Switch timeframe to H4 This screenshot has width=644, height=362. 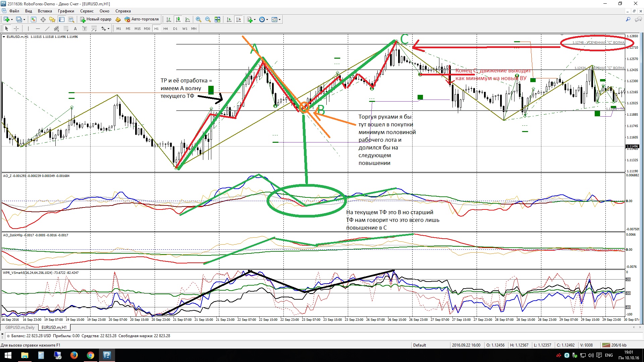coord(166,28)
